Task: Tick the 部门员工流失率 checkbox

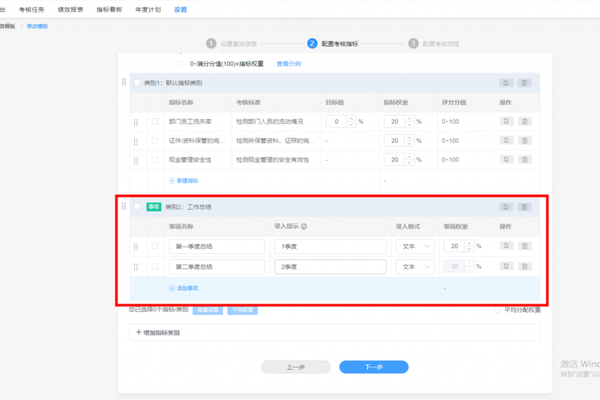Action: [x=155, y=122]
